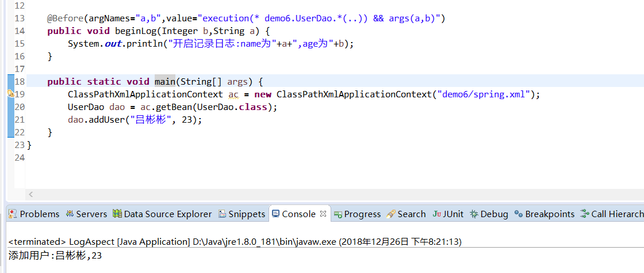Click the underlined ac variable declaration
The width and height of the screenshot is (644, 273).
(x=233, y=94)
